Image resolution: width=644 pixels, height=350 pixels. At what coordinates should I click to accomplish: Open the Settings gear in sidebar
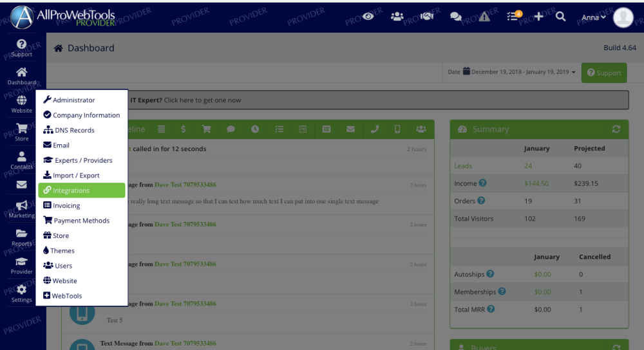click(21, 294)
